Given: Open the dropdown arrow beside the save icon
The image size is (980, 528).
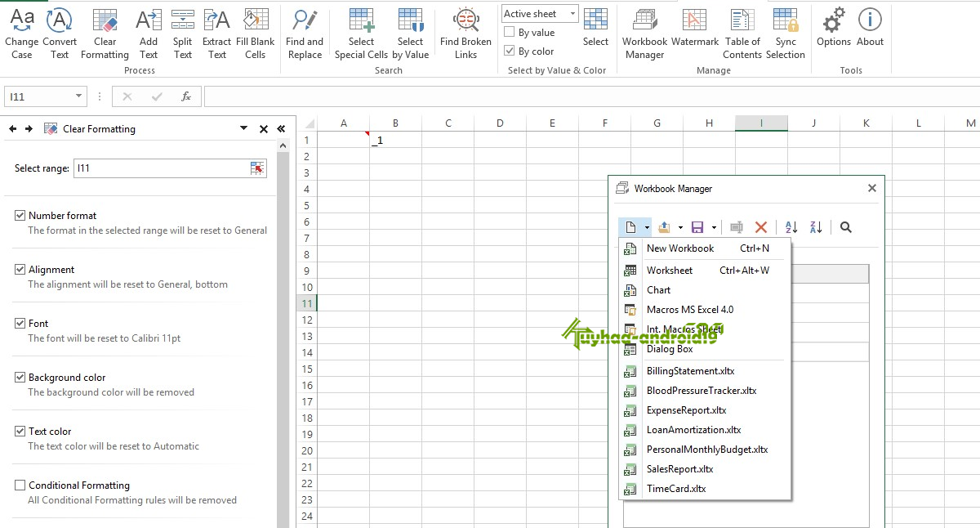Looking at the screenshot, I should coord(714,227).
